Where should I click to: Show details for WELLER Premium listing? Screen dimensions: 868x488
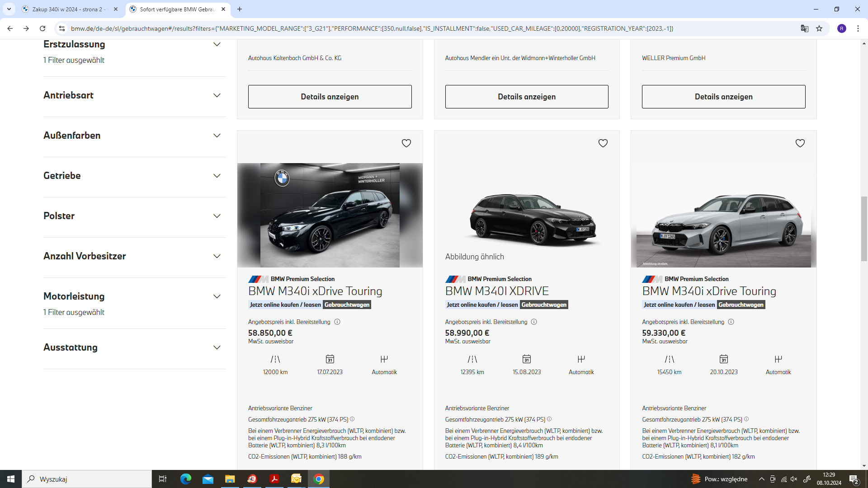click(724, 97)
